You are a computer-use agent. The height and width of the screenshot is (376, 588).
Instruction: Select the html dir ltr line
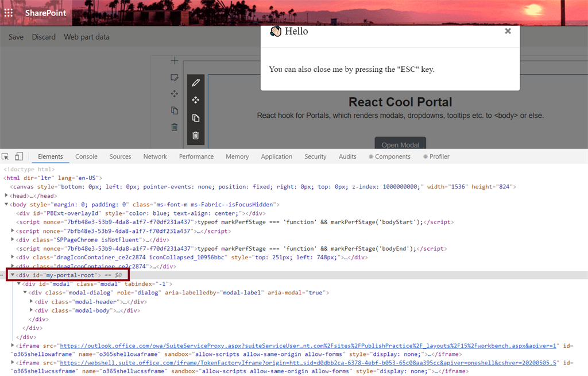coord(53,178)
